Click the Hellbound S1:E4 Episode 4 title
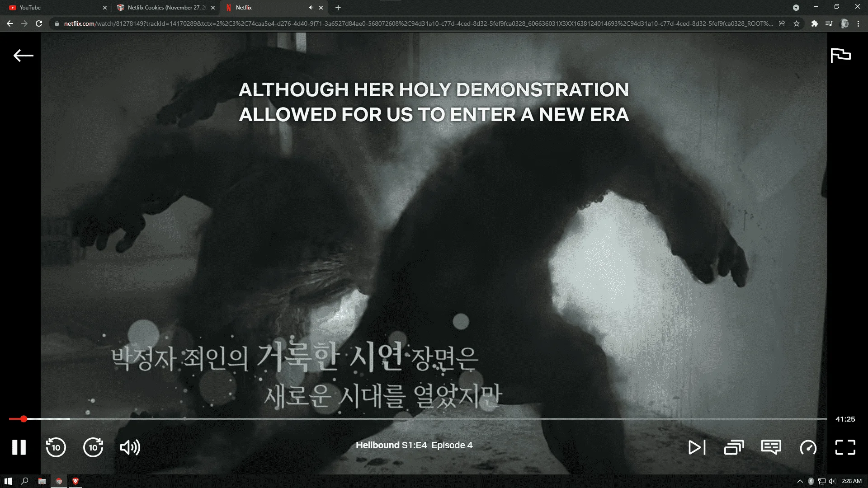Viewport: 868px width, 488px height. (414, 445)
